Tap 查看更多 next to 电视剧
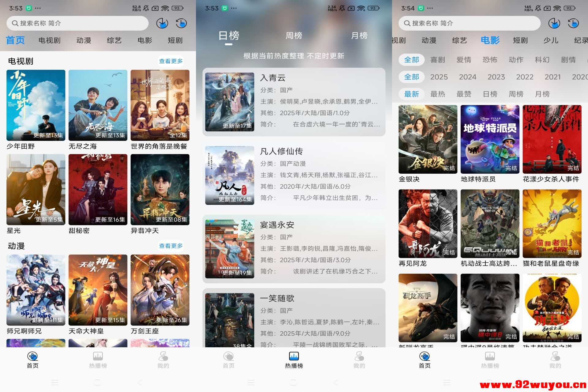 click(x=171, y=61)
